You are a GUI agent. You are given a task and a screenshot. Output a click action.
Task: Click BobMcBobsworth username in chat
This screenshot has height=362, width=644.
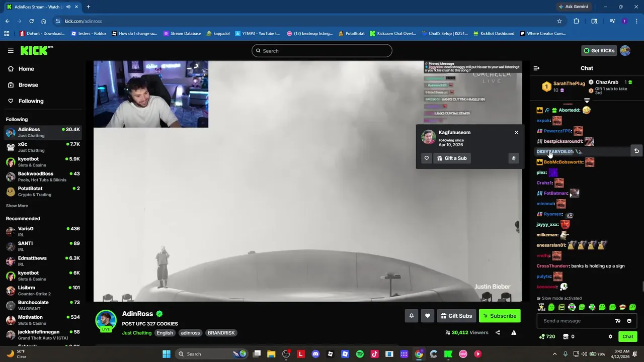click(563, 162)
